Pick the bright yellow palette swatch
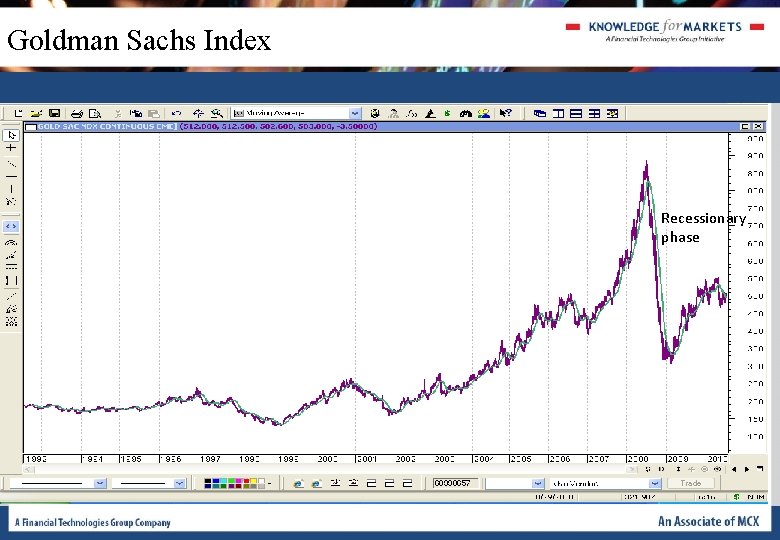 click(x=254, y=483)
